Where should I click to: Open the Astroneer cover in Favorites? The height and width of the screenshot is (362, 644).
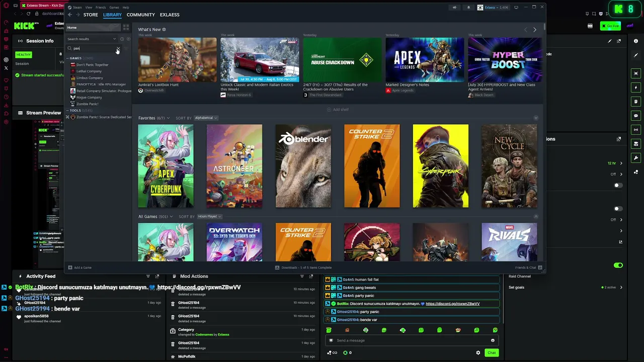pos(234,166)
